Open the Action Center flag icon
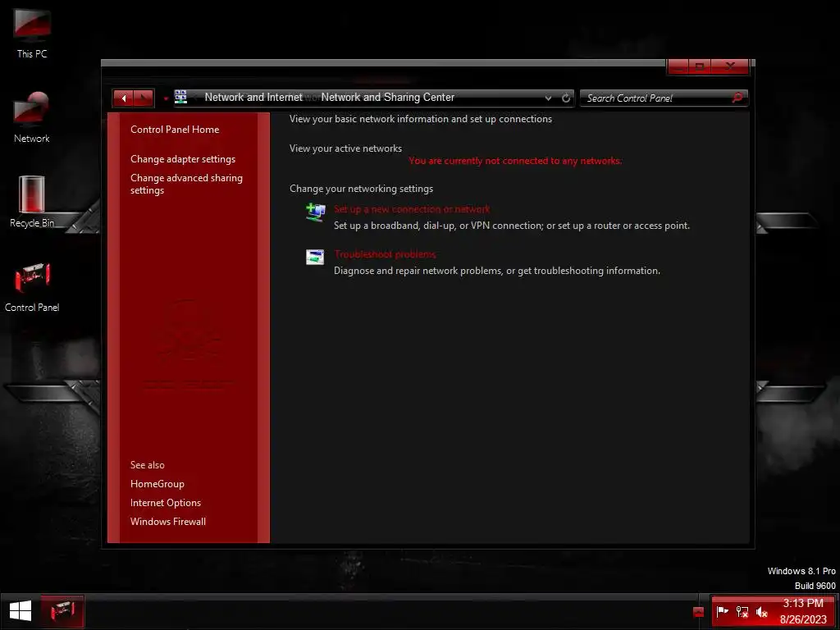This screenshot has height=630, width=840. [x=722, y=611]
